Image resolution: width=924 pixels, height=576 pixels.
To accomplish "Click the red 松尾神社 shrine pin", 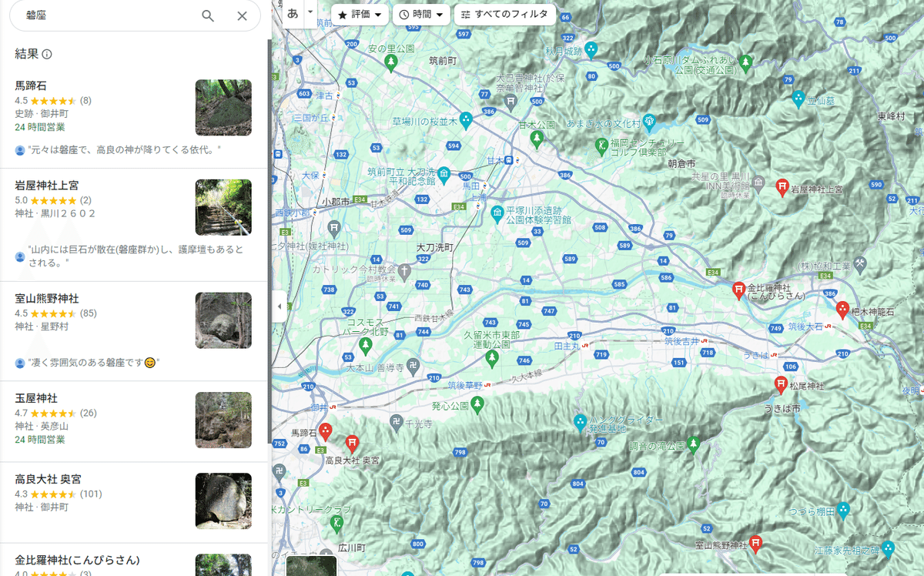I will [x=780, y=385].
